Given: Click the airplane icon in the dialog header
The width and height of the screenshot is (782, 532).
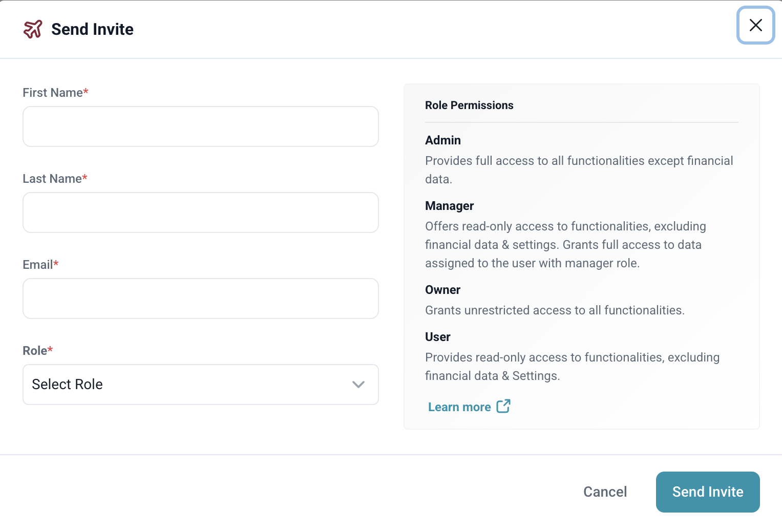Looking at the screenshot, I should (x=33, y=29).
